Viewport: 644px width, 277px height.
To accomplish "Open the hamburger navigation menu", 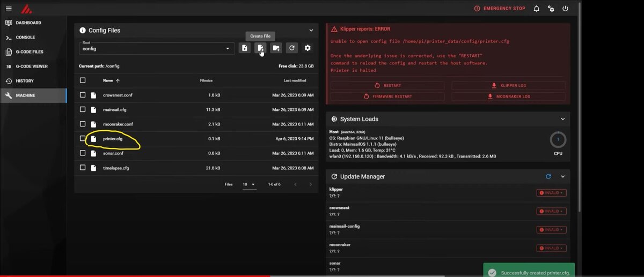I will tap(9, 9).
